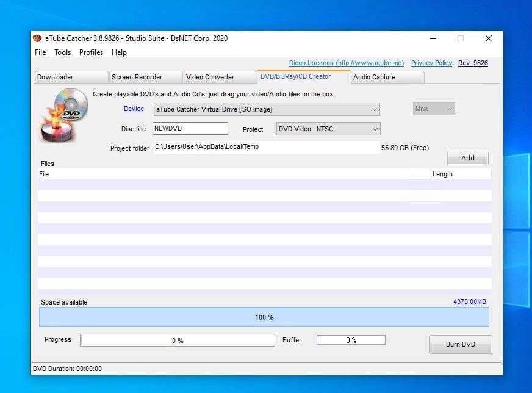This screenshot has width=532, height=393.
Task: Click the Length column header
Action: pyautogui.click(x=461, y=174)
